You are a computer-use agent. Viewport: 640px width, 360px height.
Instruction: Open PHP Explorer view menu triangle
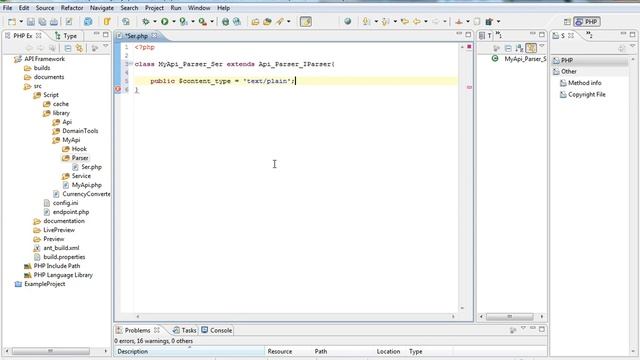point(106,47)
